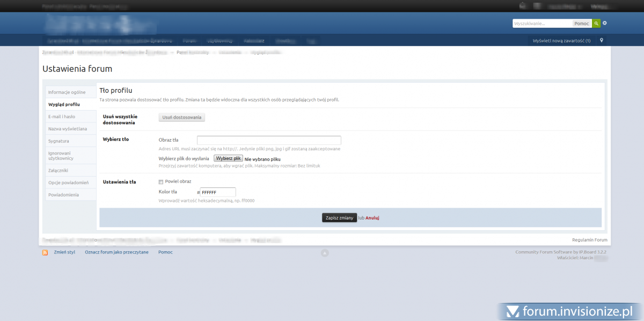Open the Pomoc search scope selector
The width and height of the screenshot is (644, 321).
pos(581,24)
